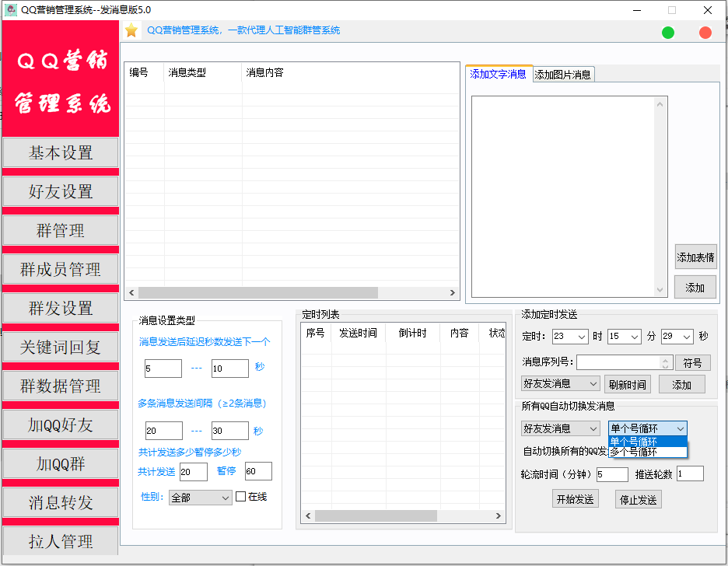This screenshot has height=566, width=728.
Task: Open the hour dropdown showing 23
Action: coord(570,337)
